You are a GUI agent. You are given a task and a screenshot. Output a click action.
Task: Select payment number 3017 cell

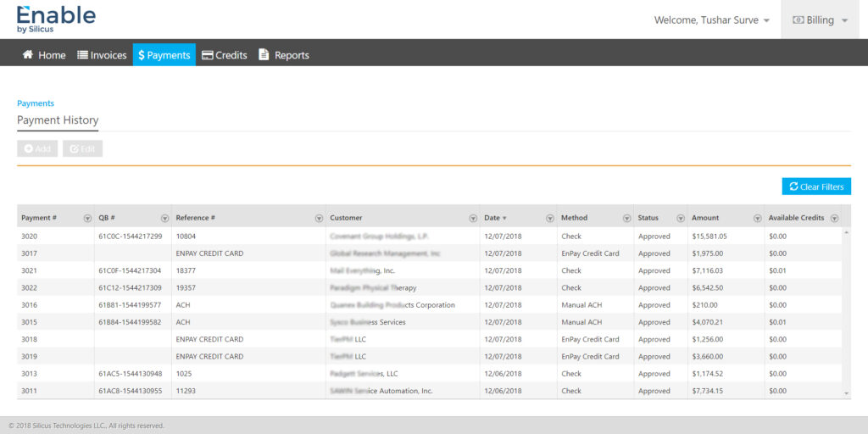55,253
